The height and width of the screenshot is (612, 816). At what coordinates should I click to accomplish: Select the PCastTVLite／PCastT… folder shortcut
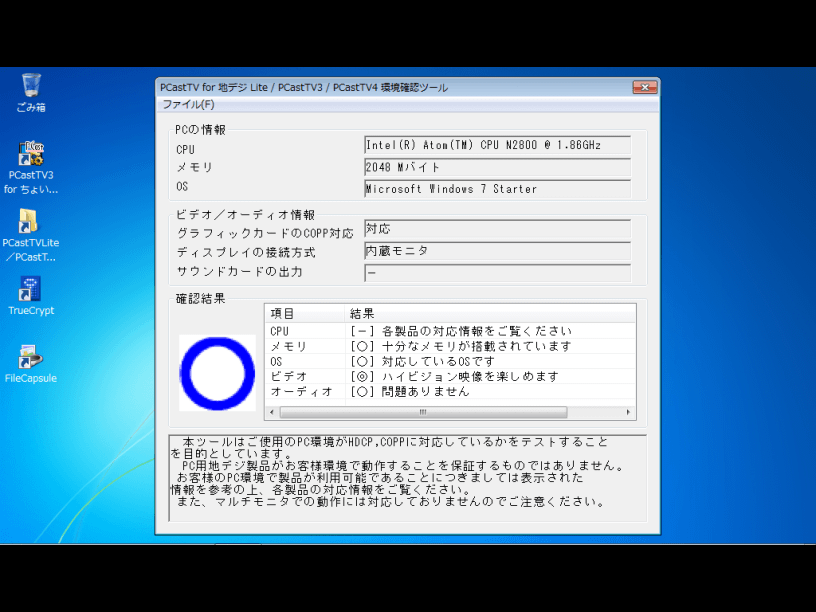(31, 235)
